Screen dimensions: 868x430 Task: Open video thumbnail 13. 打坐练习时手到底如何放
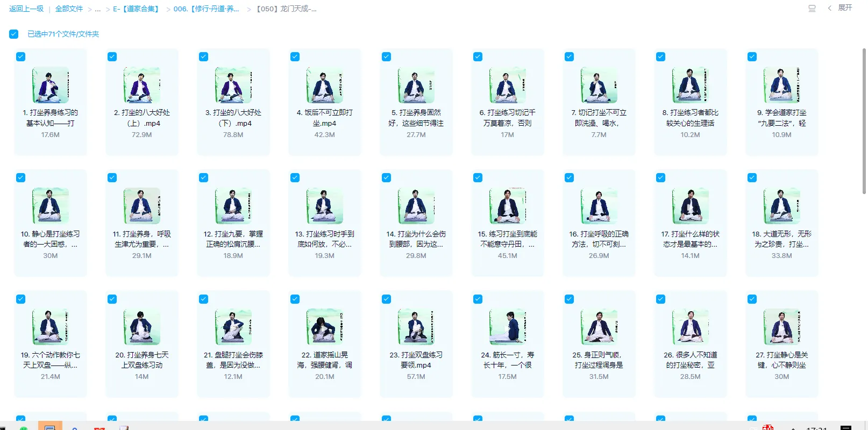(x=325, y=206)
